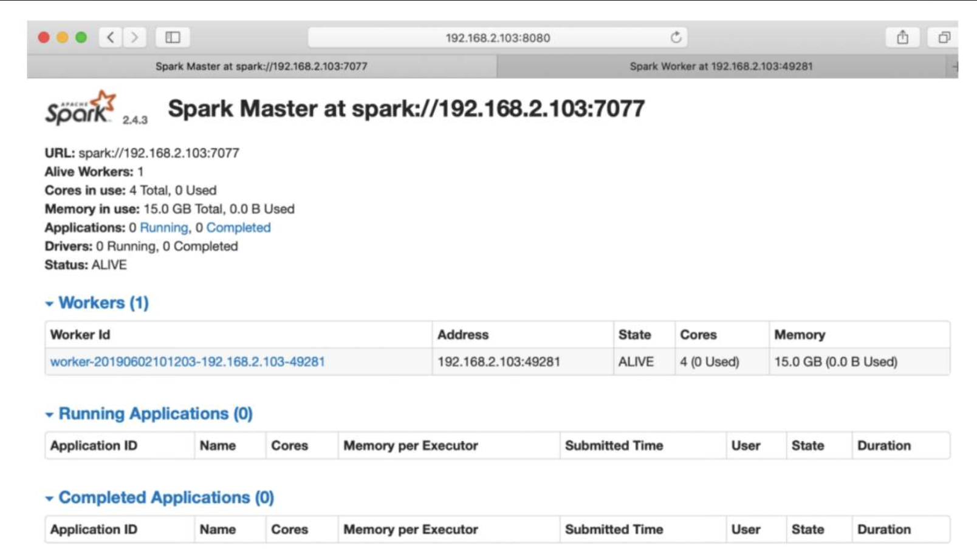Viewport: 977px width, 560px height.
Task: Click the Spark Master page heading
Action: coord(406,109)
